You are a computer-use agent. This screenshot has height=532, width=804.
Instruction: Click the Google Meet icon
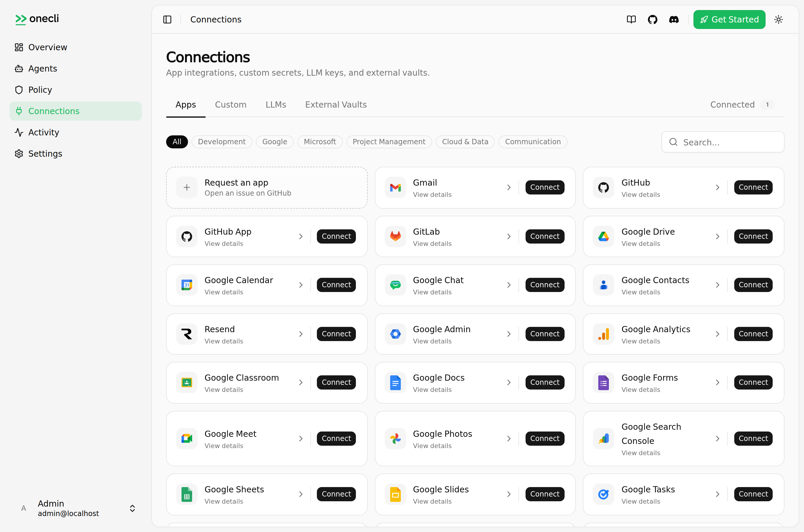[187, 438]
